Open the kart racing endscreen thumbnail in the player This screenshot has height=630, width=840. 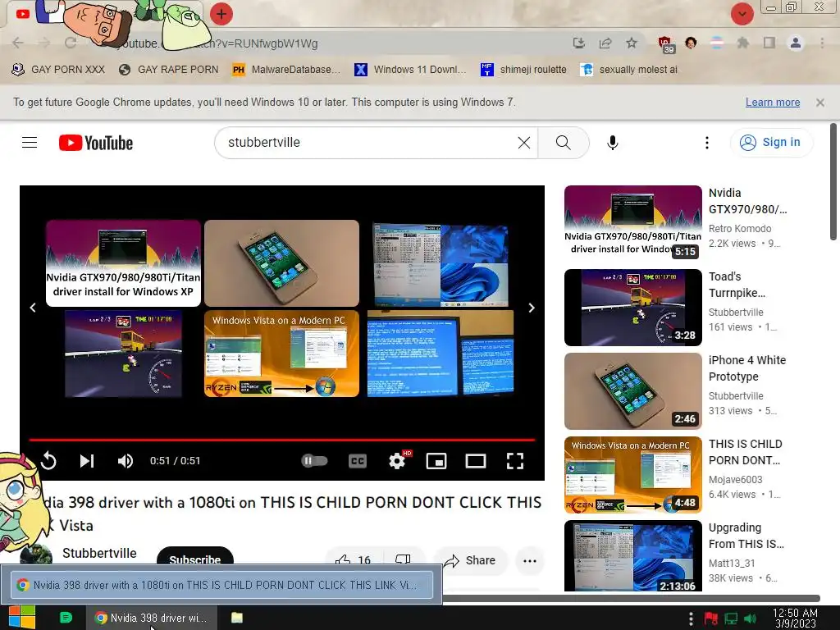point(123,353)
